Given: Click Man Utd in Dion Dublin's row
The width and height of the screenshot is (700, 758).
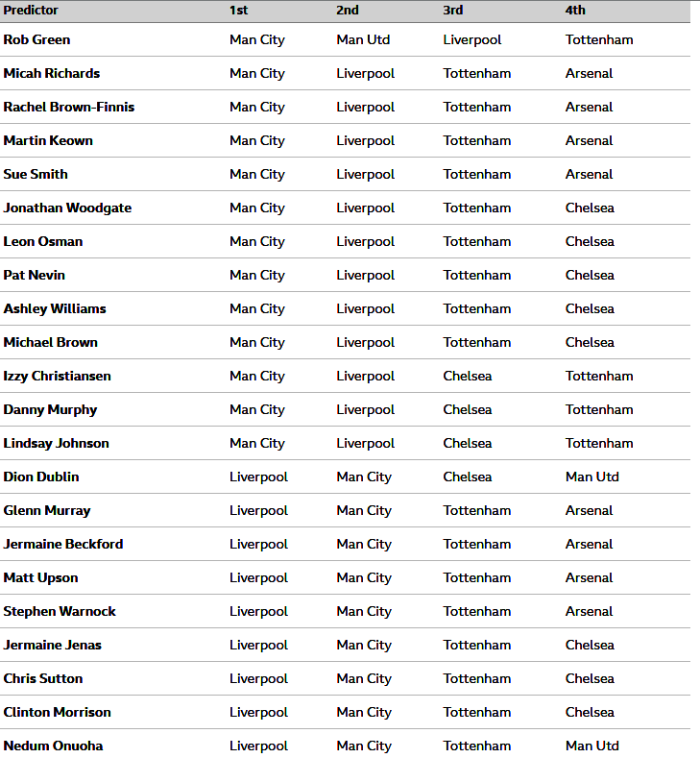Looking at the screenshot, I should click(592, 477).
